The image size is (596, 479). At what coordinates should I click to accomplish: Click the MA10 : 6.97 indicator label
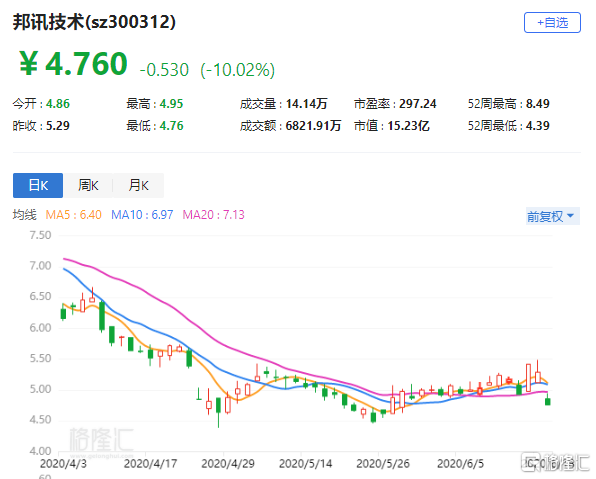tap(142, 215)
